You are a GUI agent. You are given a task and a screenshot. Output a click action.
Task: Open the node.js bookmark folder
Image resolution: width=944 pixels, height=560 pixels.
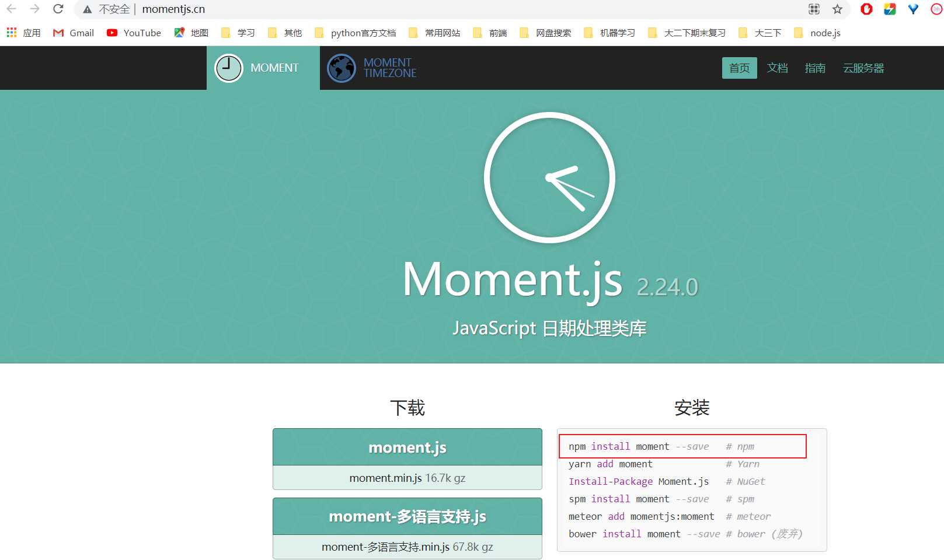(817, 33)
